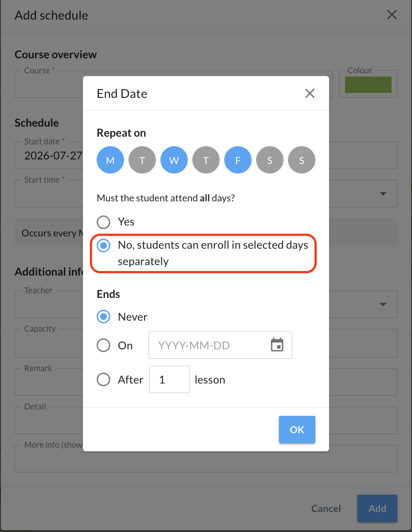
Task: Select Yes for attending all days
Action: [103, 222]
